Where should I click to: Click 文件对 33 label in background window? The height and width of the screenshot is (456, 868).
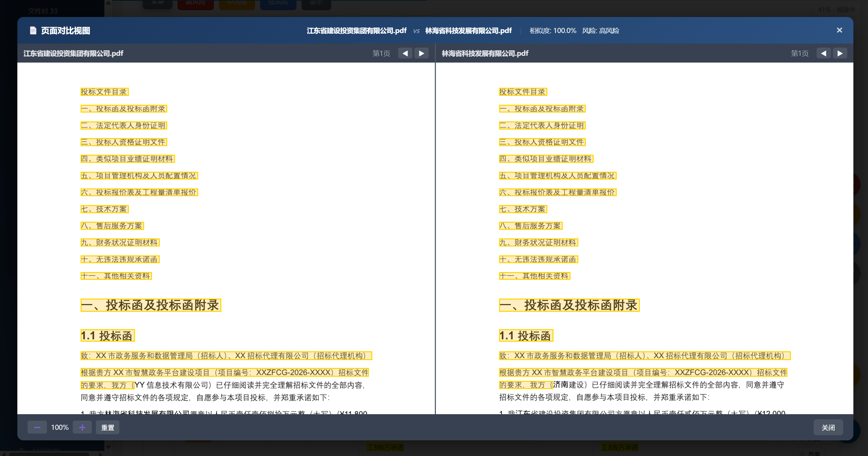(x=43, y=11)
